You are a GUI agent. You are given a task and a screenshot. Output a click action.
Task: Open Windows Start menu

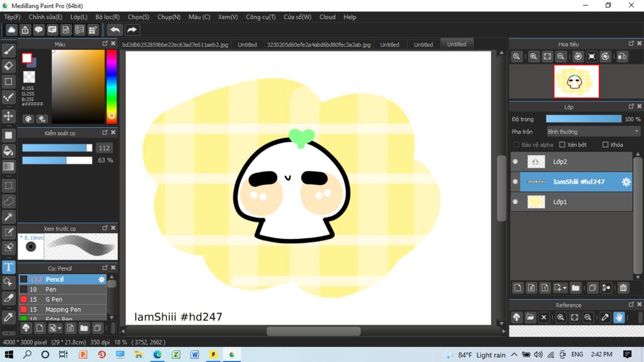point(9,354)
